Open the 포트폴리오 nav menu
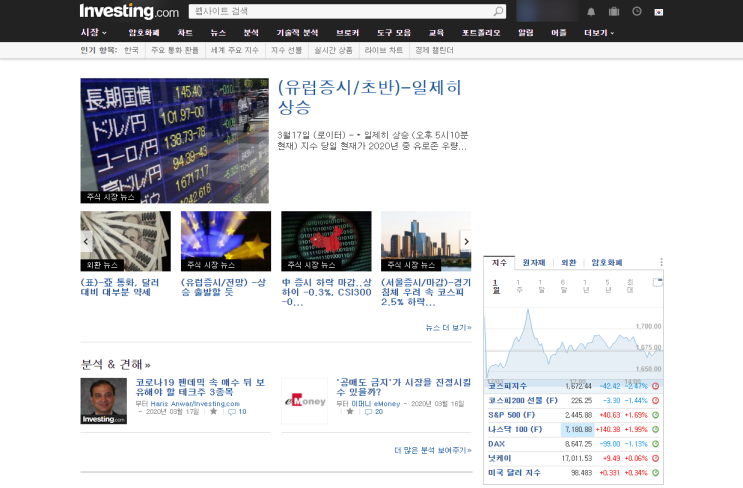Image resolution: width=743 pixels, height=488 pixels. pyautogui.click(x=481, y=33)
